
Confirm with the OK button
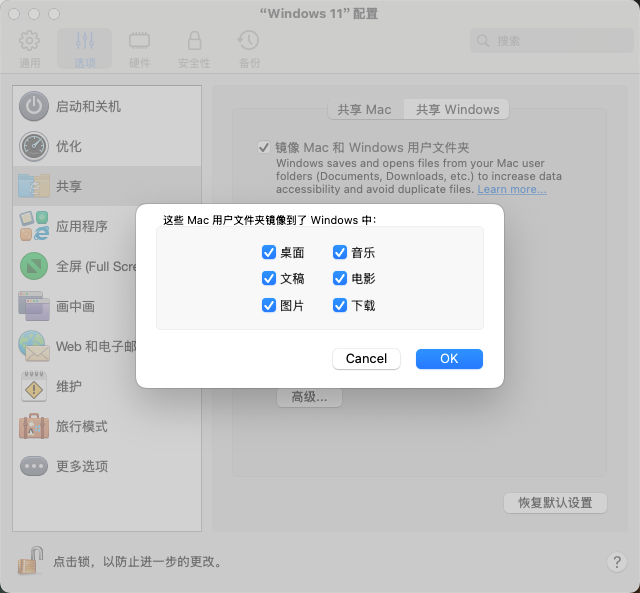coord(449,359)
